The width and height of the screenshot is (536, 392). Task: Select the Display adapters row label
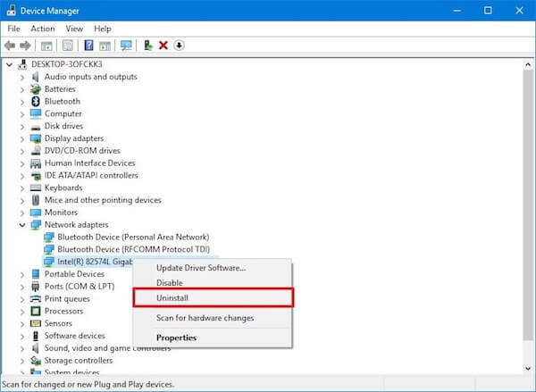74,138
